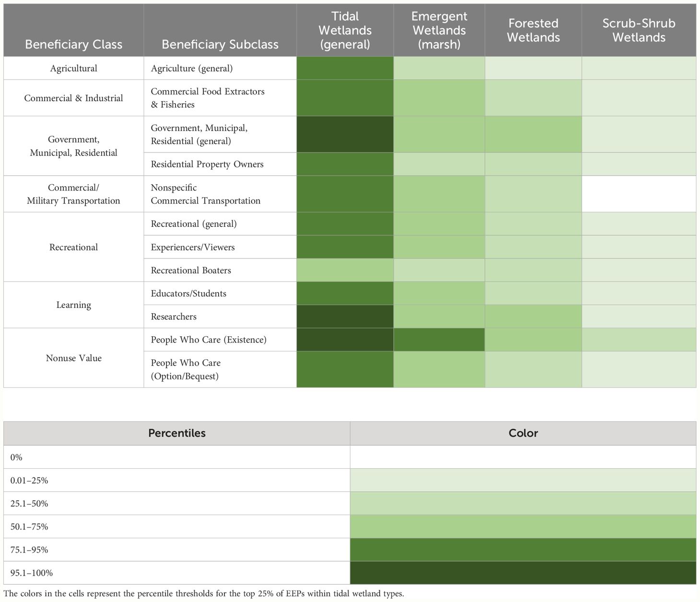Click the legend swatch for 25.1–50%

click(x=523, y=503)
